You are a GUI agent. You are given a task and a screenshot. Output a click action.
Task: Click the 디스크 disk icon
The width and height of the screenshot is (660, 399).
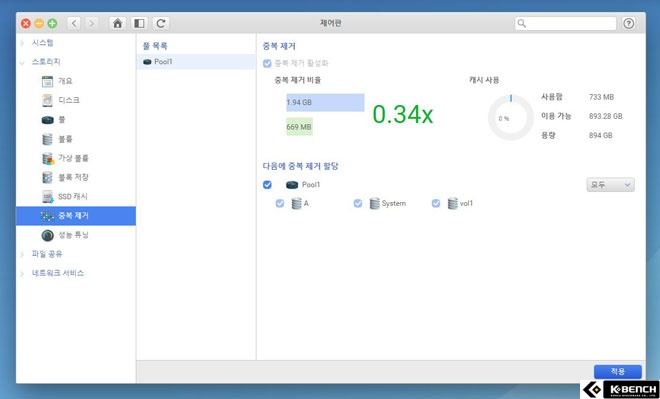(48, 100)
